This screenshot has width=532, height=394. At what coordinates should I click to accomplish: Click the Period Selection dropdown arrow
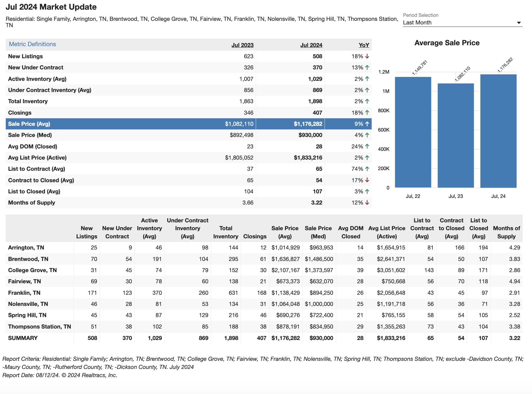[x=519, y=23]
